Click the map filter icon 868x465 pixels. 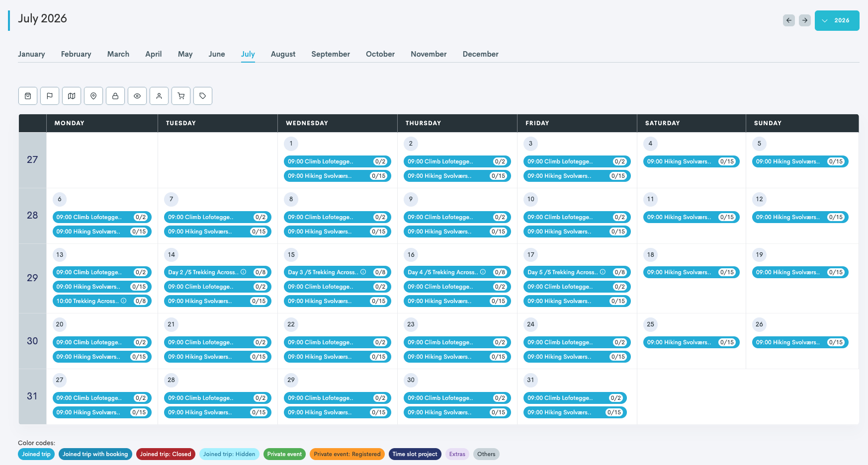72,96
